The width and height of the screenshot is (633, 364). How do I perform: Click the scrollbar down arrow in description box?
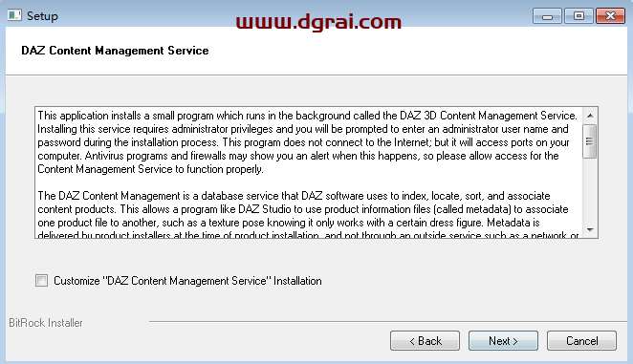(x=590, y=229)
